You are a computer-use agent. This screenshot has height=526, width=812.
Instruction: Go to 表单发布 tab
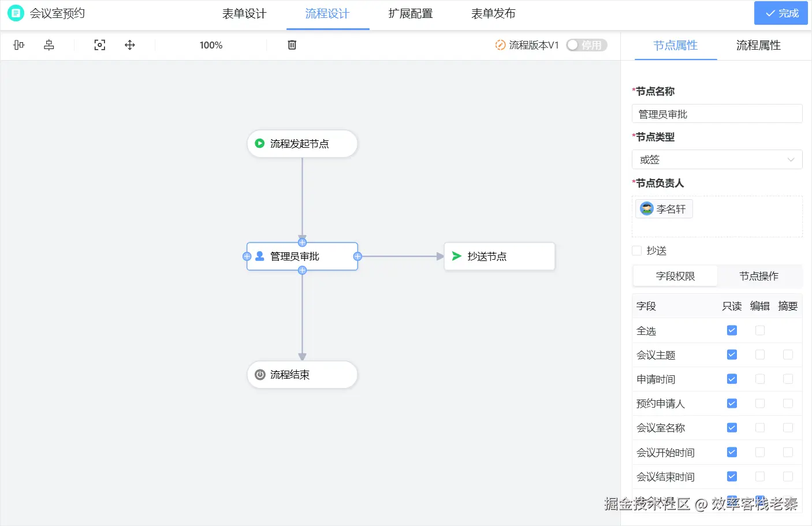click(493, 14)
